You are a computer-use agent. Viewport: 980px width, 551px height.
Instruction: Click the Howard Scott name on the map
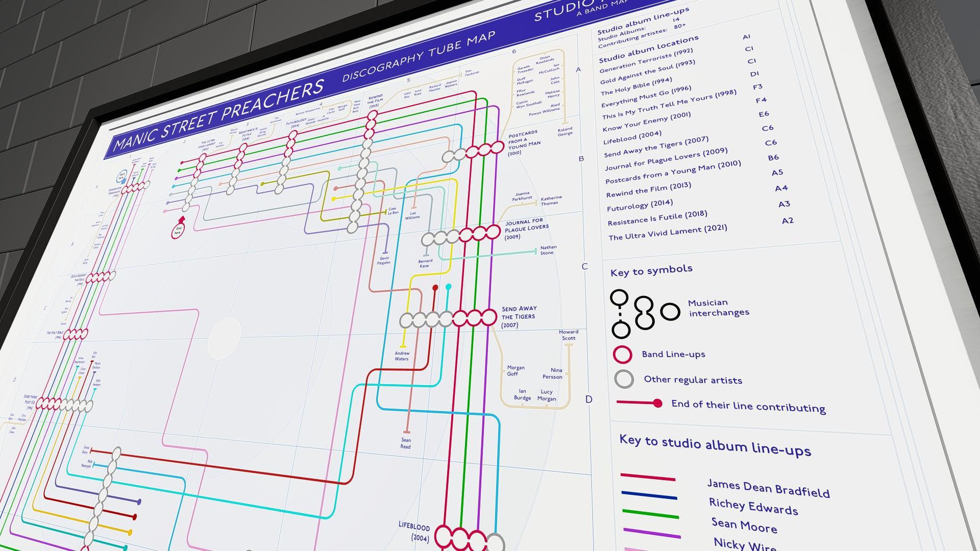click(569, 335)
